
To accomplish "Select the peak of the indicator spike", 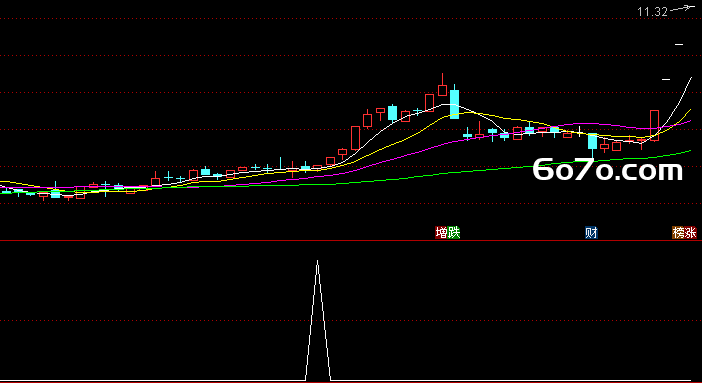I will tap(317, 262).
